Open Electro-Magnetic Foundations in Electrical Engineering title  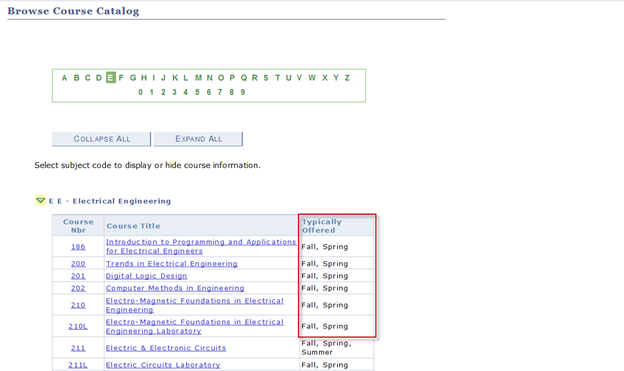tap(195, 305)
